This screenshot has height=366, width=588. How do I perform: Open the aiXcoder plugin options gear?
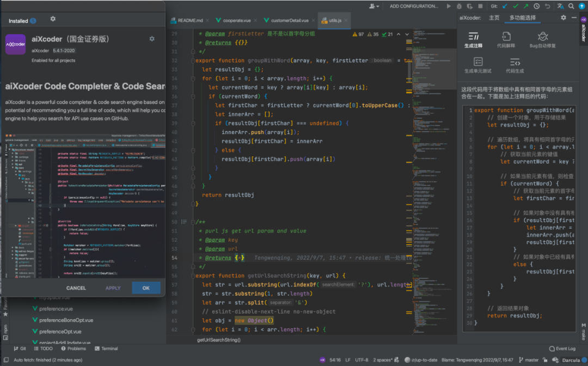(152, 39)
